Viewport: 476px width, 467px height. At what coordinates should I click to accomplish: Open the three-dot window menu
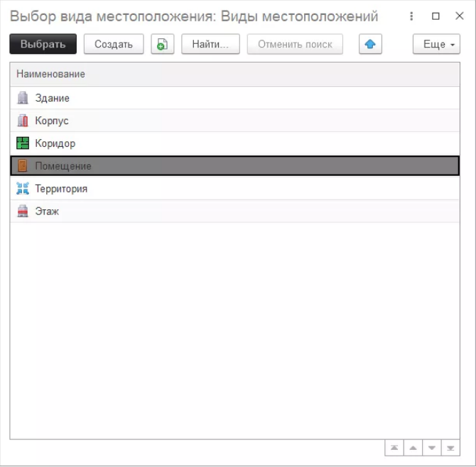[411, 16]
